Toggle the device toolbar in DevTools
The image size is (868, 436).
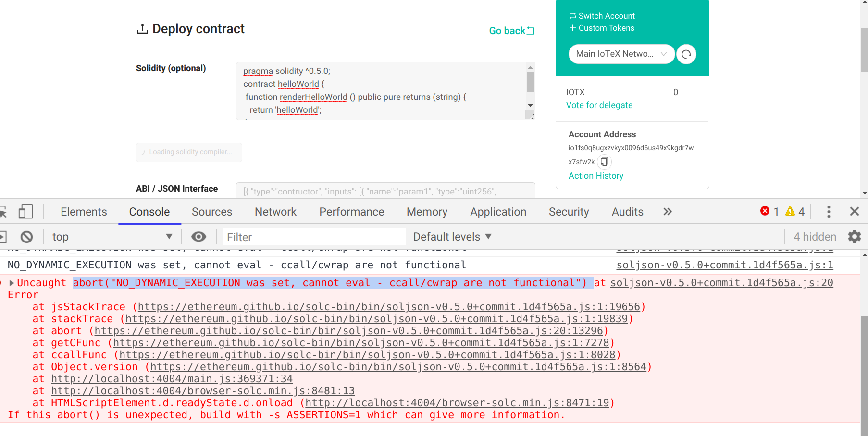[26, 211]
